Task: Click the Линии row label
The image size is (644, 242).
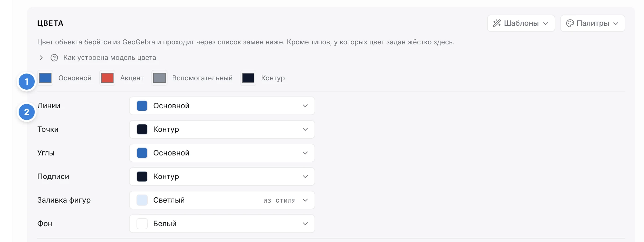Action: 49,106
